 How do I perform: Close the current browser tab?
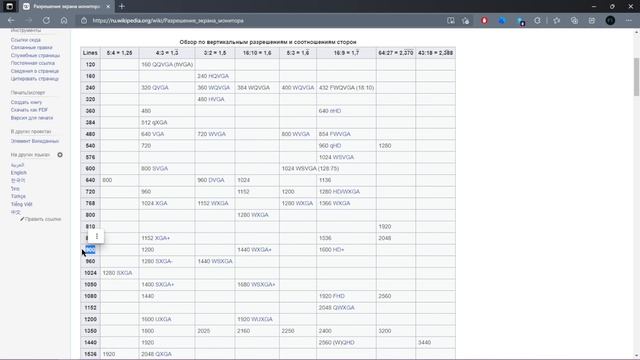tap(108, 7)
